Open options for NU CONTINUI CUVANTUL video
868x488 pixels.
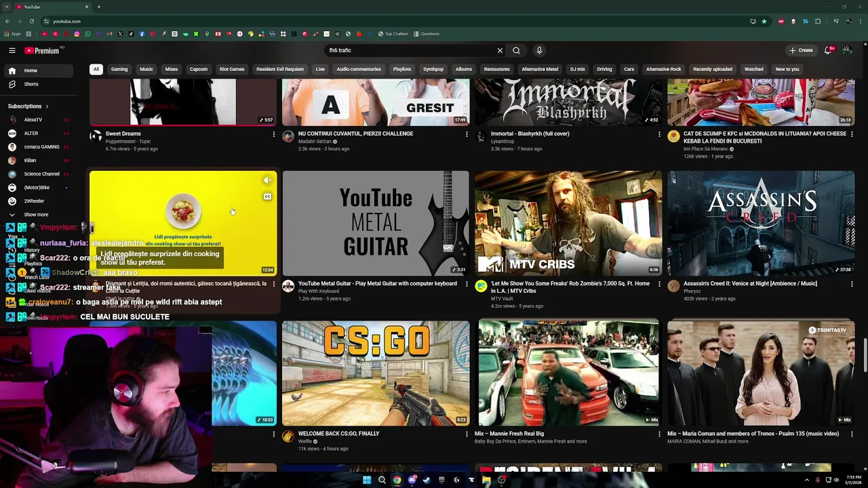(x=466, y=134)
